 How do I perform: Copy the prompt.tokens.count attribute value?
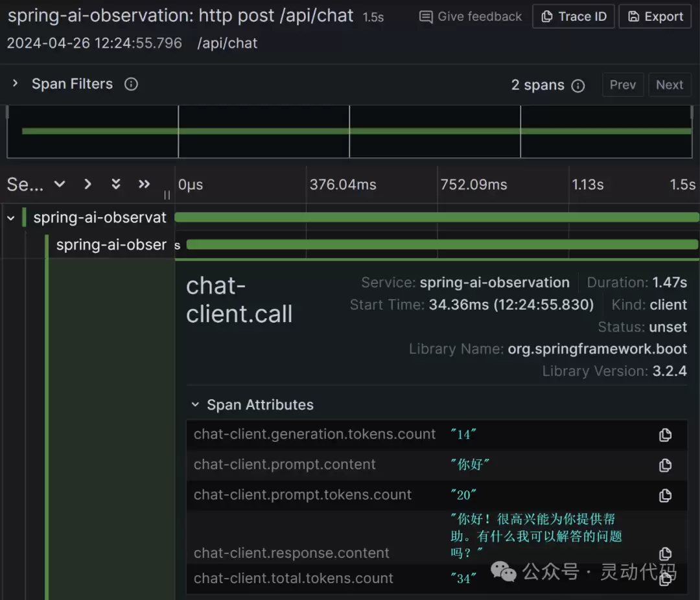point(665,495)
